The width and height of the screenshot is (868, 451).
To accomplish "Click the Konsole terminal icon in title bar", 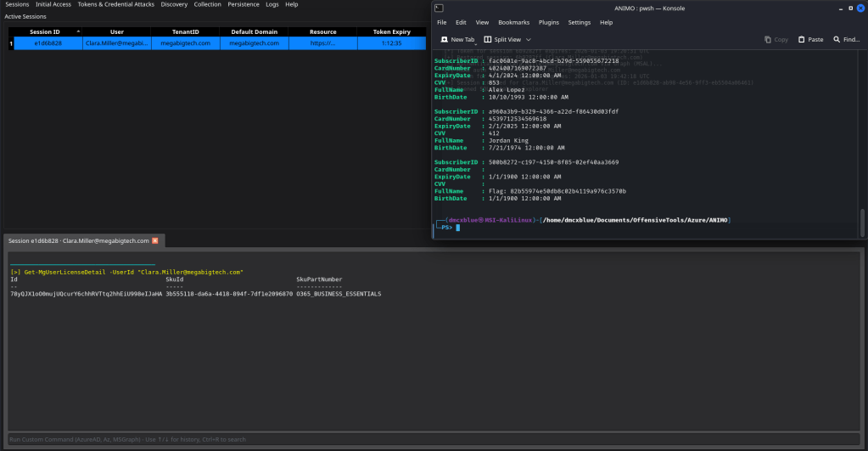I will (439, 8).
